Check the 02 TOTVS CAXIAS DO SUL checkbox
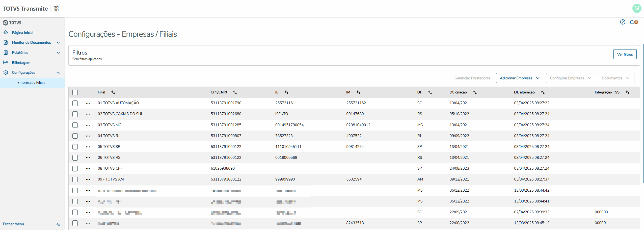The height and width of the screenshot is (230, 644). (x=75, y=114)
